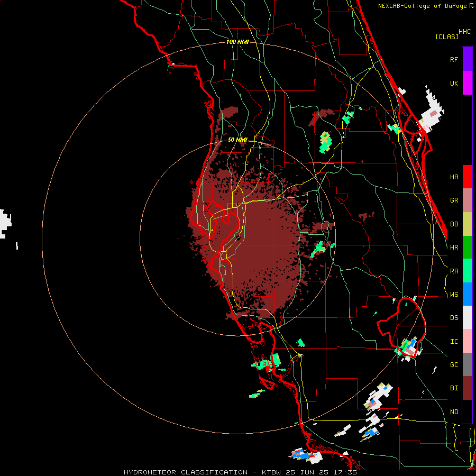Click the 'IC' legend label

tap(454, 342)
